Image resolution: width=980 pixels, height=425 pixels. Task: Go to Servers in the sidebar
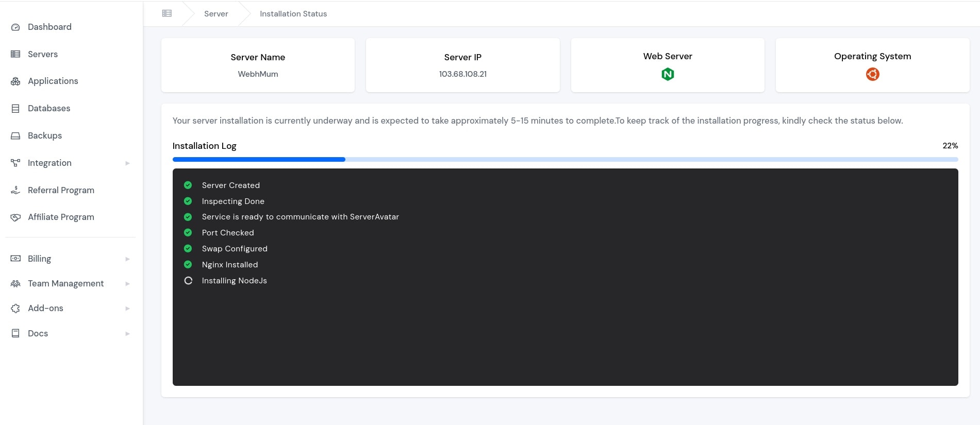(x=43, y=54)
